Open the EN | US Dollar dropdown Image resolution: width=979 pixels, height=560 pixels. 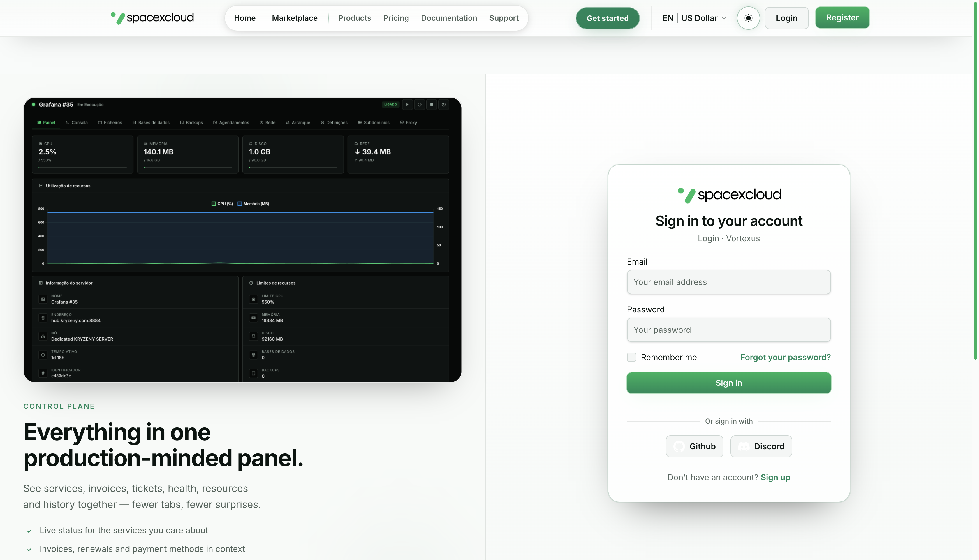pos(694,18)
